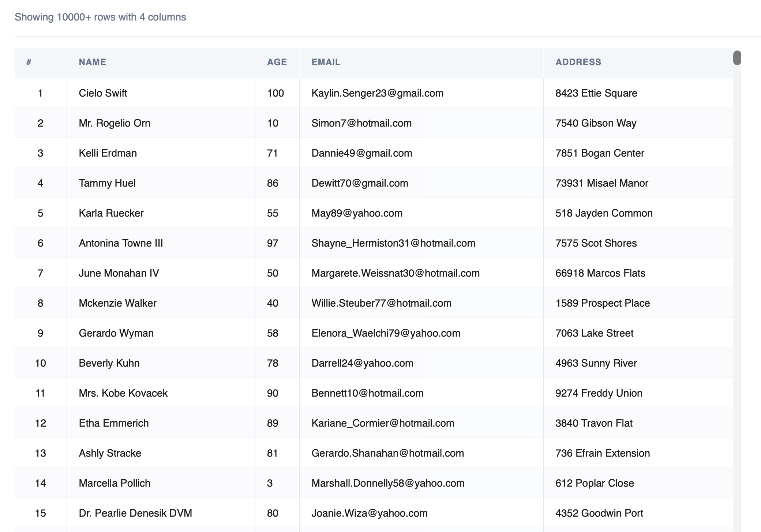This screenshot has height=532, width=761.
Task: Click Dr. Pearlie Denesik DVM's name cell
Action: (136, 513)
